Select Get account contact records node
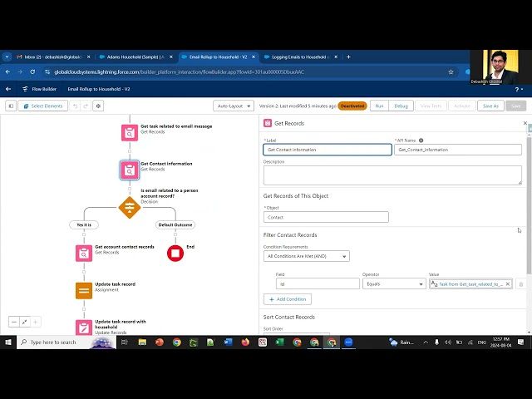 point(84,253)
